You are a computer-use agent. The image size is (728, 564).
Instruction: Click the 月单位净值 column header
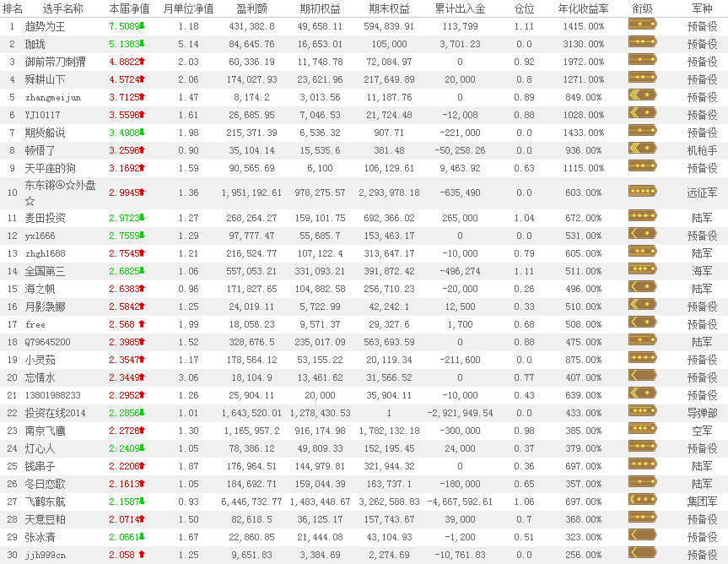[x=188, y=8]
